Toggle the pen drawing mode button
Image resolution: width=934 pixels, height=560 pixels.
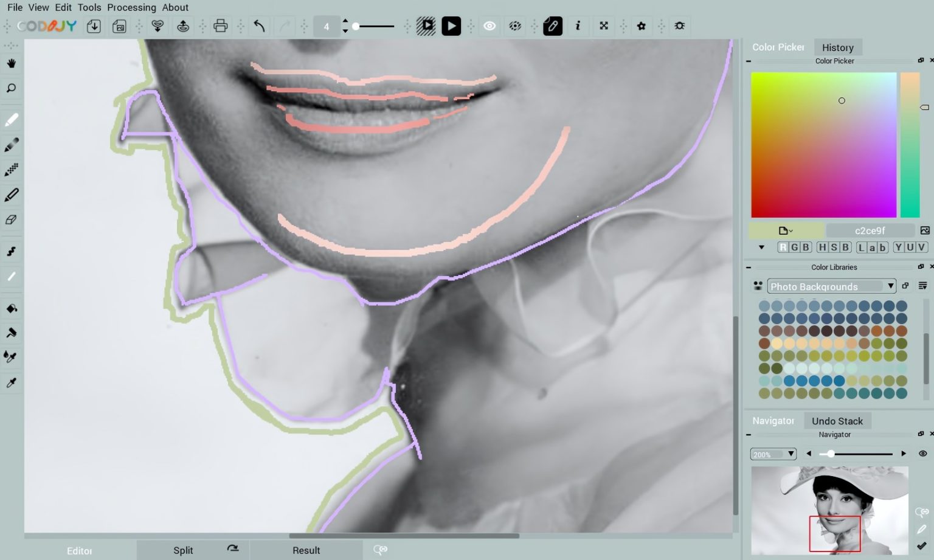tap(552, 26)
